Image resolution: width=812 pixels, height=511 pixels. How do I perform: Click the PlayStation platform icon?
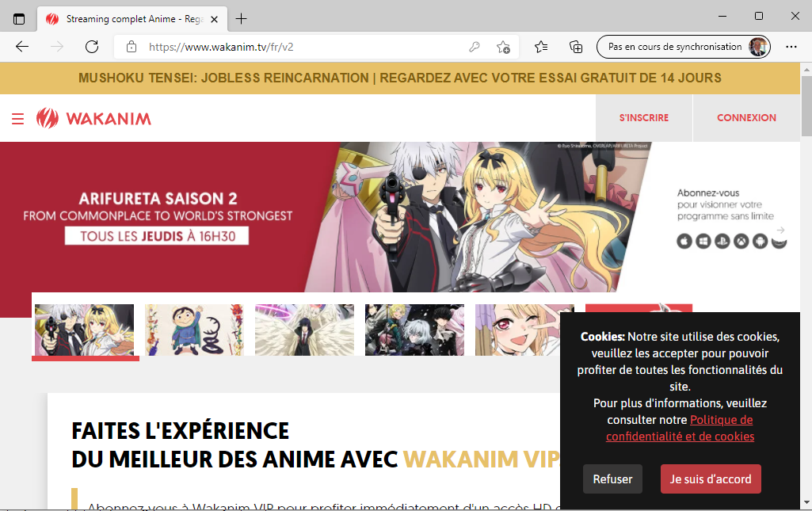(x=722, y=242)
